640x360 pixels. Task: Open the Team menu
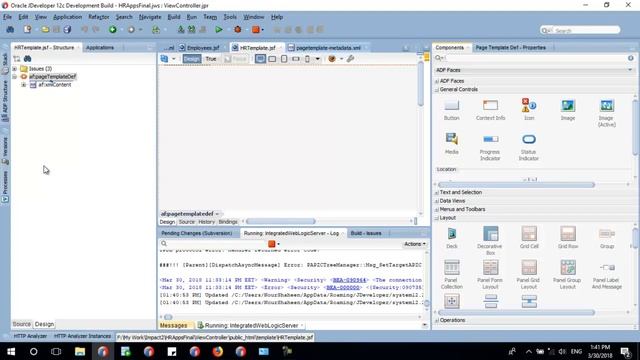[210, 17]
